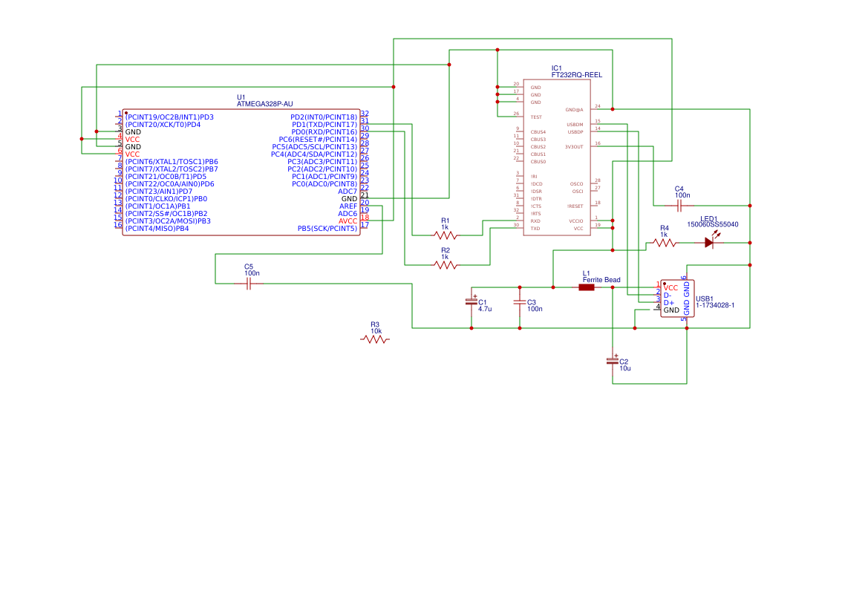
Task: Select the R4 1k resistor symbol
Action: click(665, 241)
